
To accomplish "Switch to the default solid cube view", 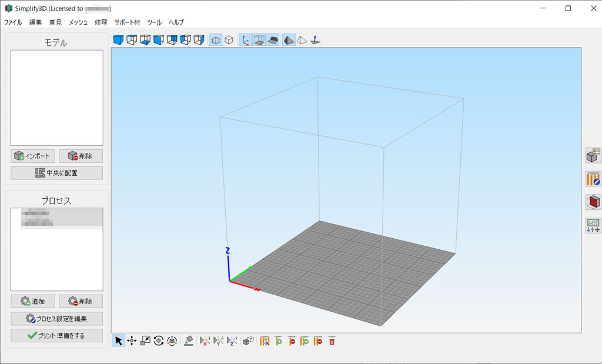I will (x=118, y=40).
